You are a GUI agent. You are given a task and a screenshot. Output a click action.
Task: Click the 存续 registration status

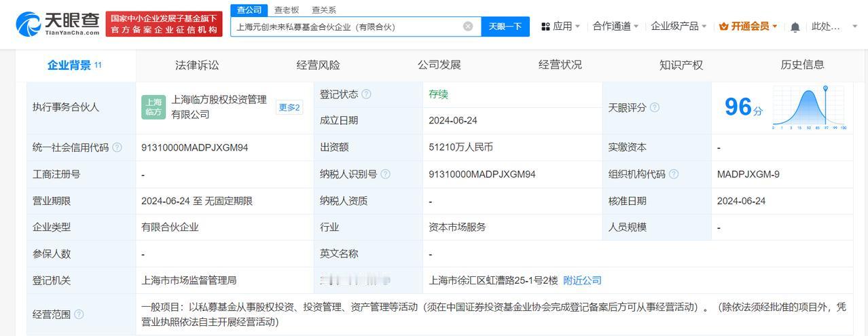tap(438, 94)
